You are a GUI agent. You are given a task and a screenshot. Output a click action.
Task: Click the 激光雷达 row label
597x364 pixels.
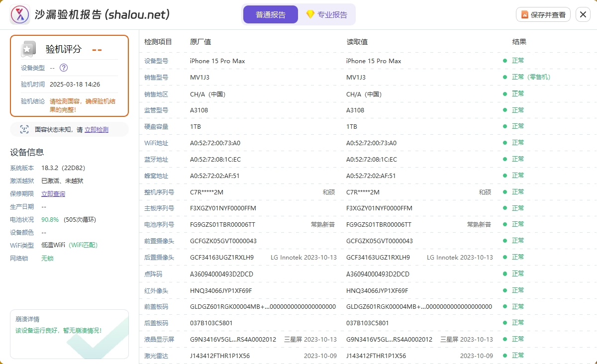click(x=156, y=356)
